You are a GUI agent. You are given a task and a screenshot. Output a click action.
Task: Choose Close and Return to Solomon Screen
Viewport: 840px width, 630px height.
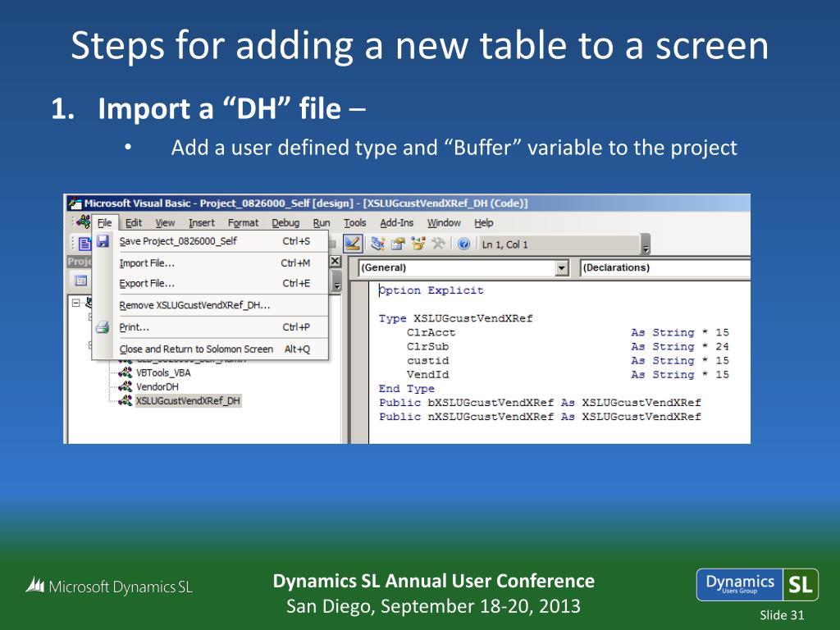coord(210,349)
